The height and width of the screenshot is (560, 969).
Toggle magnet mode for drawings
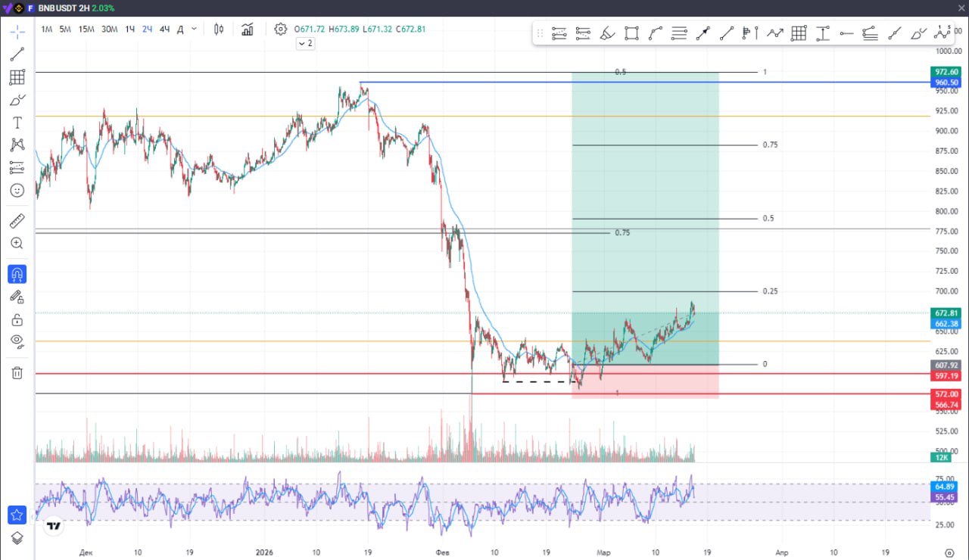(x=17, y=274)
